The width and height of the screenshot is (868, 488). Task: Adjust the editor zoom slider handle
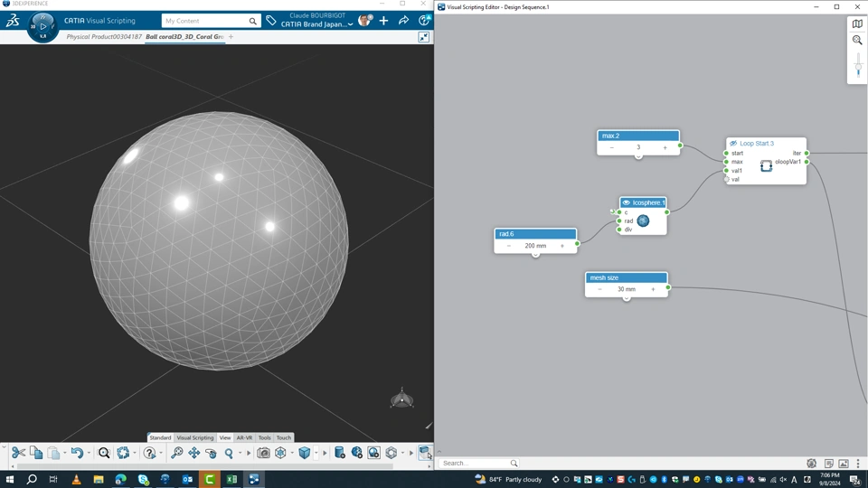[858, 68]
